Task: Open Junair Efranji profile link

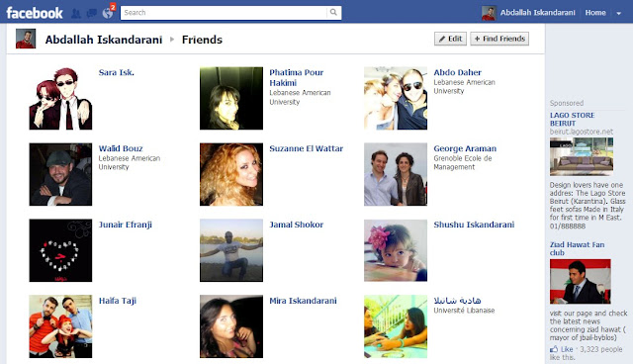Action: pyautogui.click(x=126, y=225)
